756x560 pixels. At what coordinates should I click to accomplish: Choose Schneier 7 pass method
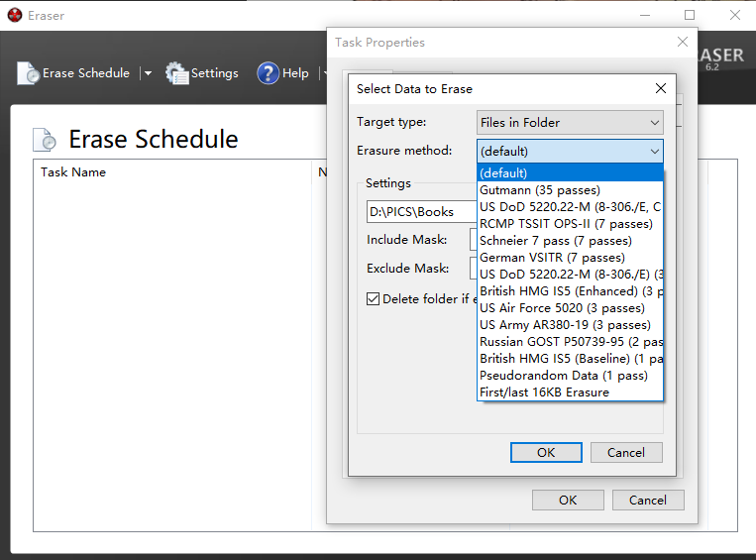(x=555, y=241)
